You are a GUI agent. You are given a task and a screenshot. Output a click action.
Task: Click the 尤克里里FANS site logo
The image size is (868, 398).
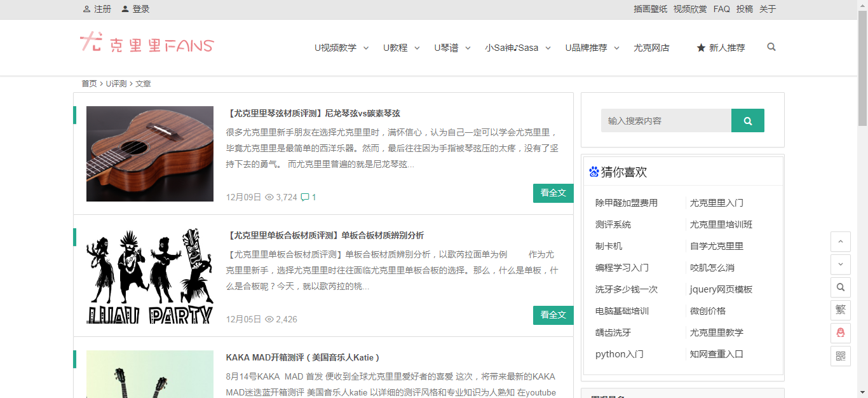coord(147,43)
